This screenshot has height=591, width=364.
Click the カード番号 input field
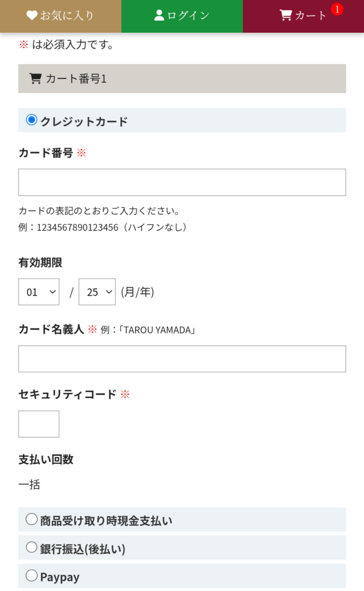(x=182, y=182)
